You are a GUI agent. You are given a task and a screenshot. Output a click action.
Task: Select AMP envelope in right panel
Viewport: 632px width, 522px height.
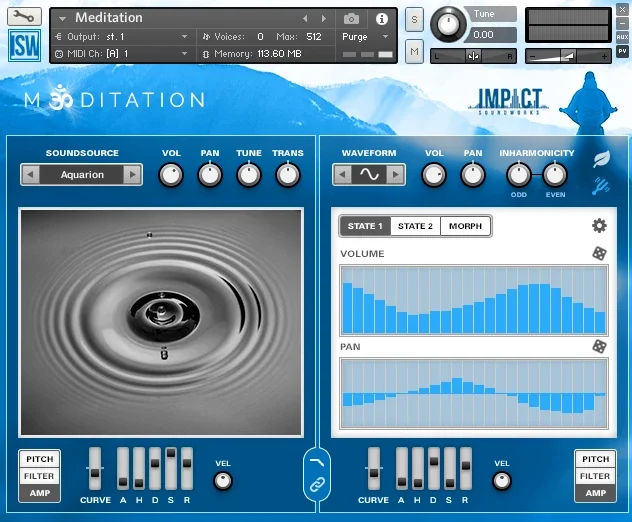[595, 493]
